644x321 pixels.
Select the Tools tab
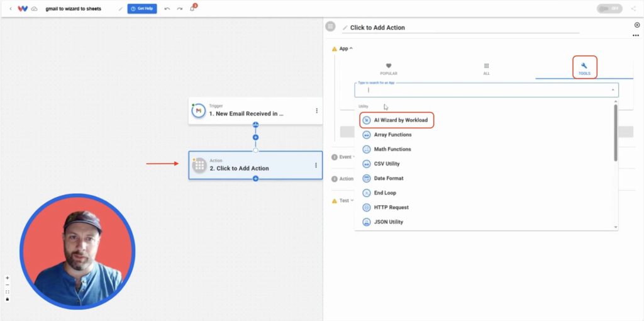click(584, 68)
